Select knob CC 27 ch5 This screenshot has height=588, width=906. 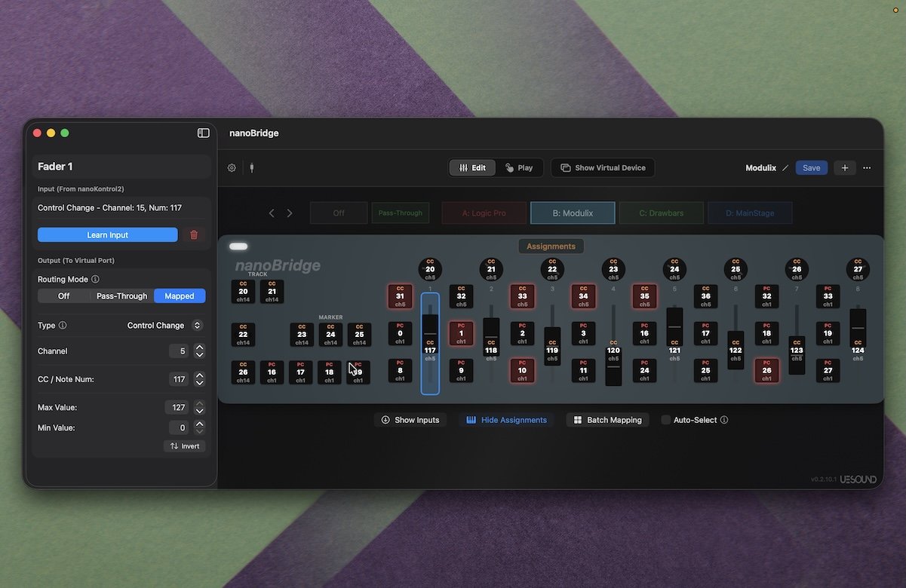pos(858,269)
